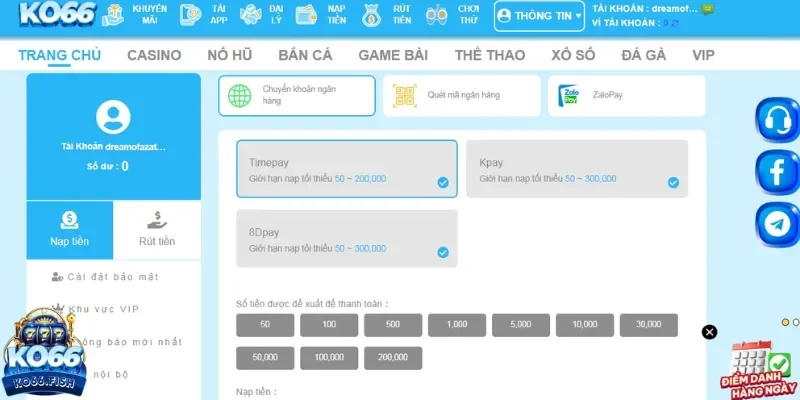The image size is (800, 400).
Task: Open Cài đặt bảo mật settings
Action: click(x=112, y=277)
